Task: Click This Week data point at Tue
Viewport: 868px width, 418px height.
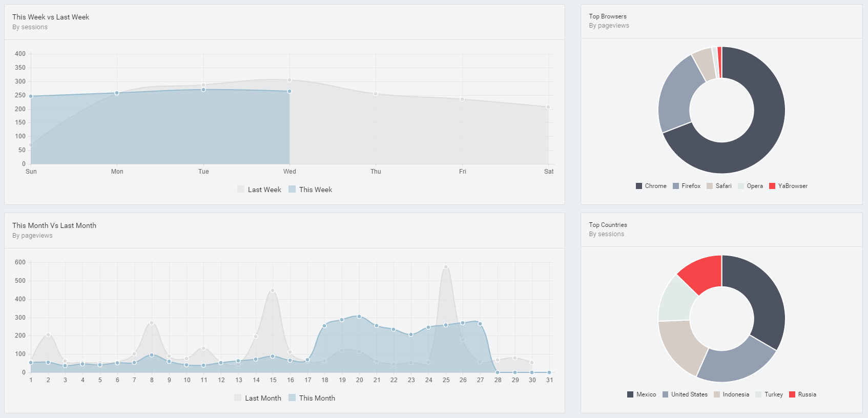Action: coord(203,90)
